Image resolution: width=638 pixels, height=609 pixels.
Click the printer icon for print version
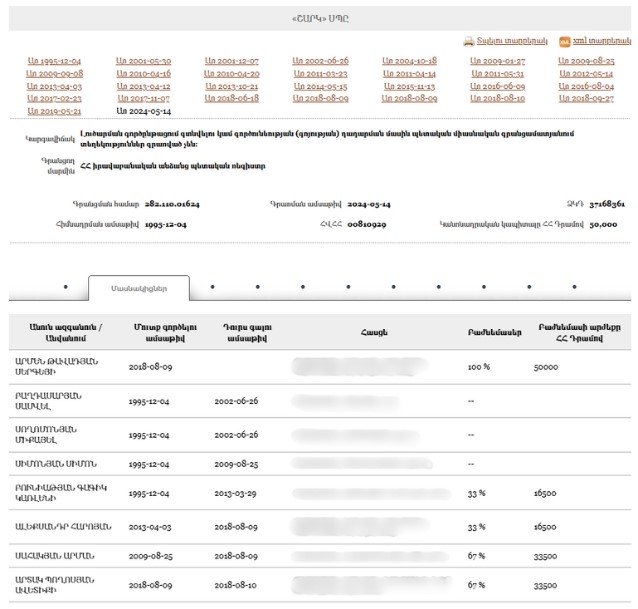pyautogui.click(x=468, y=42)
